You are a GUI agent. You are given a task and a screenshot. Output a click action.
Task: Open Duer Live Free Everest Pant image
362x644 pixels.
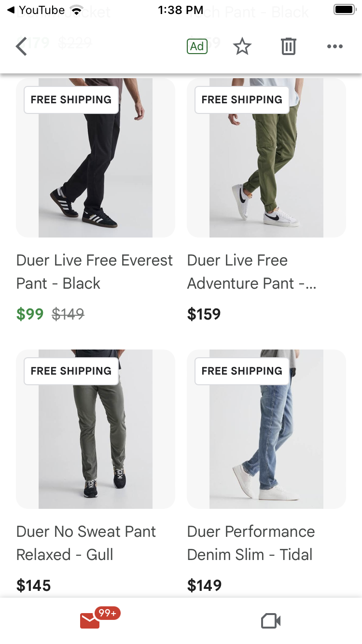[96, 158]
